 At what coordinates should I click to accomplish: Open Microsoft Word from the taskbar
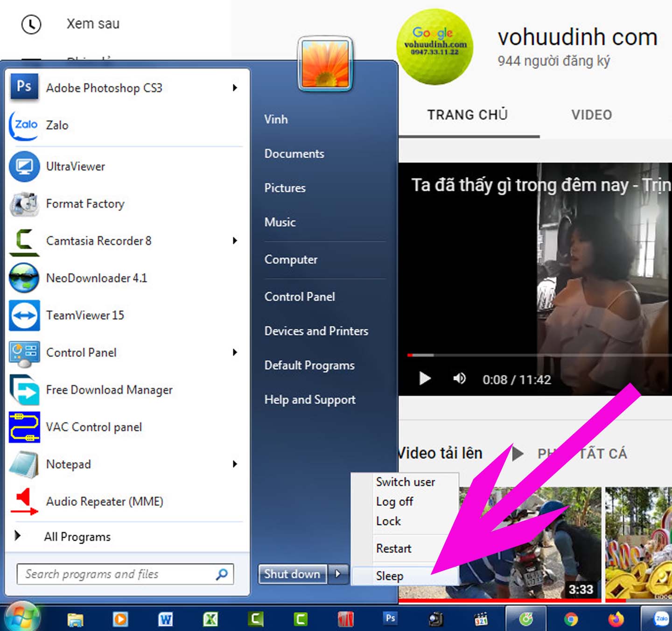pos(165,619)
